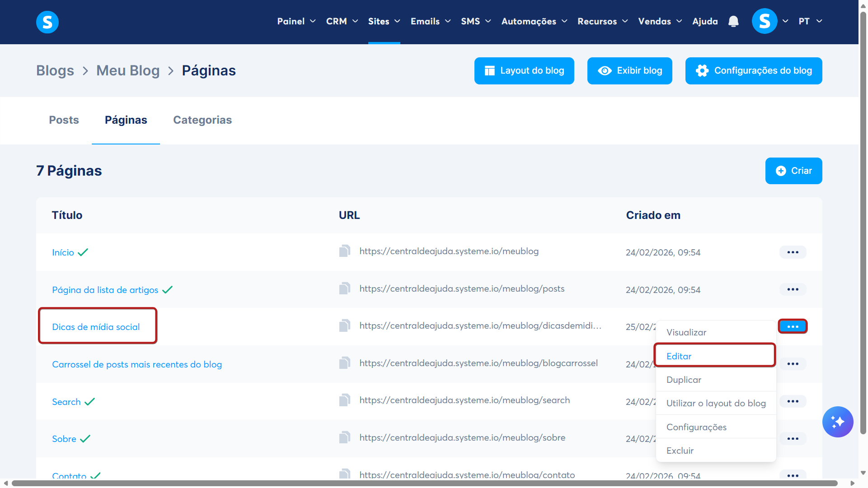
Task: Switch to the Categorias tab
Action: 202,120
